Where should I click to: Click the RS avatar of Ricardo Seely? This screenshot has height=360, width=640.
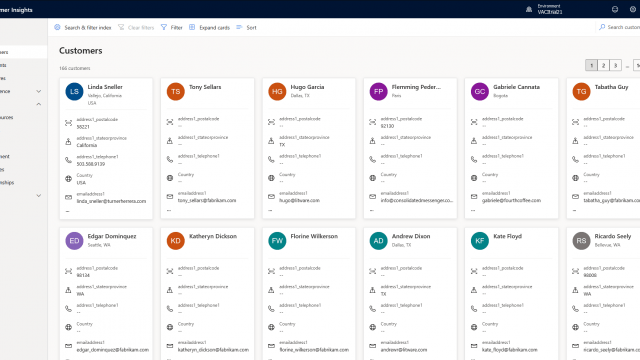point(581,241)
